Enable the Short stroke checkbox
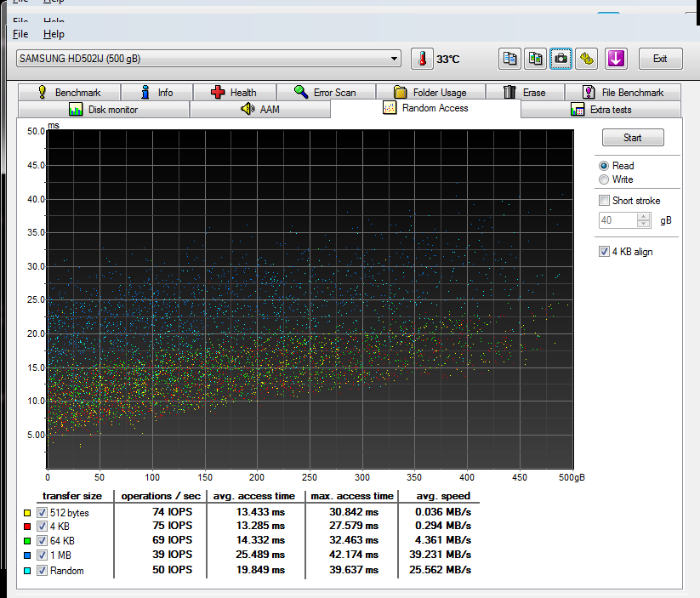 605,201
